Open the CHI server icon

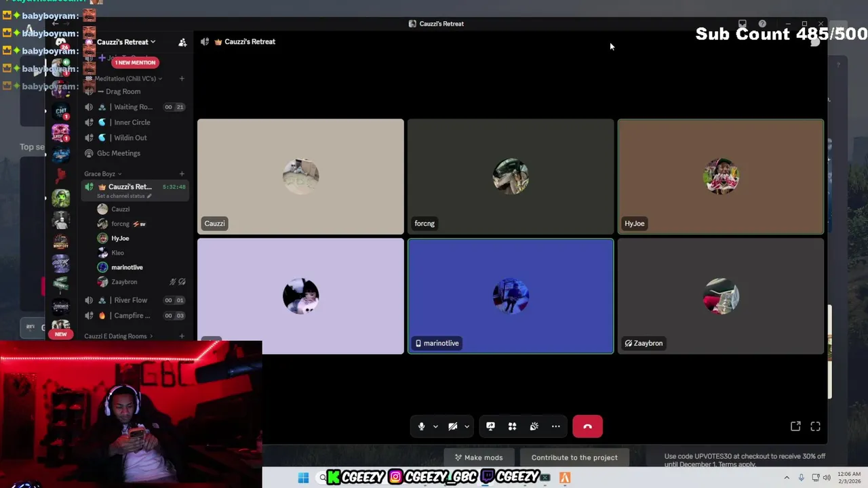[x=61, y=111]
